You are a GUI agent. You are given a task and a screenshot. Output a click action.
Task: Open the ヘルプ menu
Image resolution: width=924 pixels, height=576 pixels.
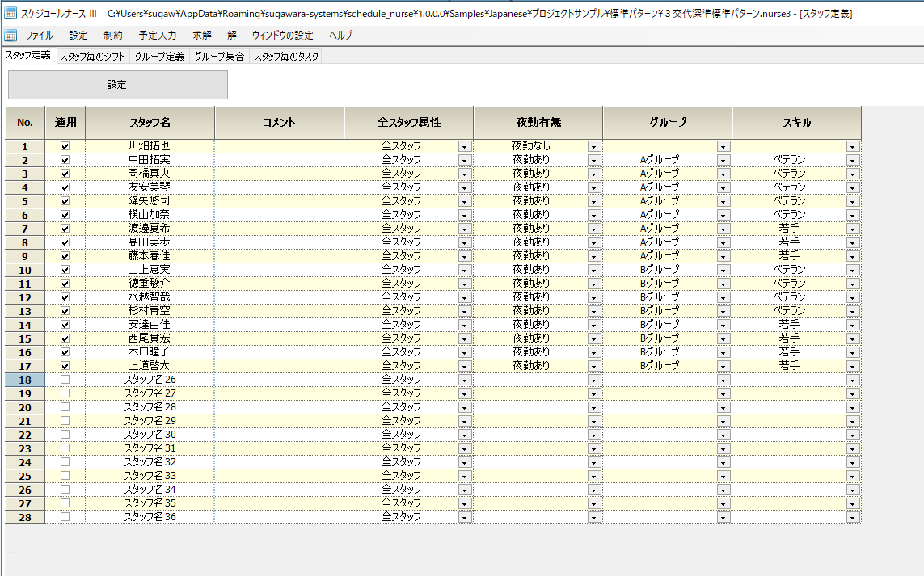pyautogui.click(x=340, y=36)
